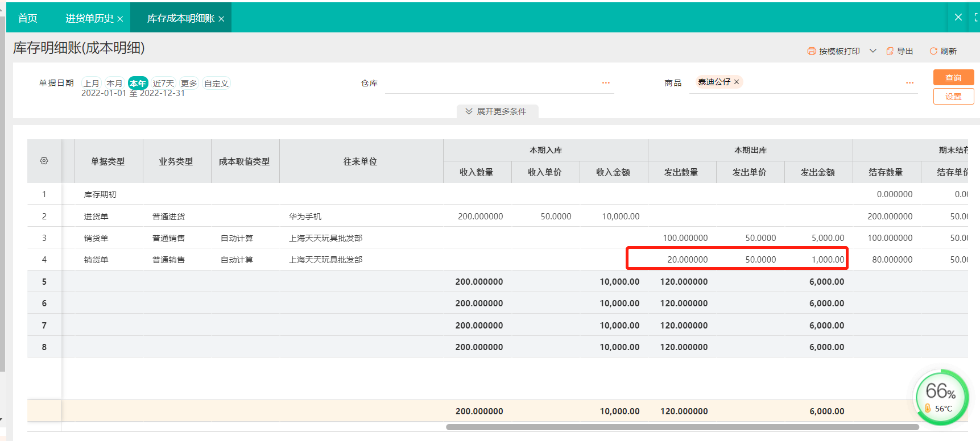This screenshot has width=980, height=441.
Task: Select the 本月 date range option
Action: pos(114,84)
